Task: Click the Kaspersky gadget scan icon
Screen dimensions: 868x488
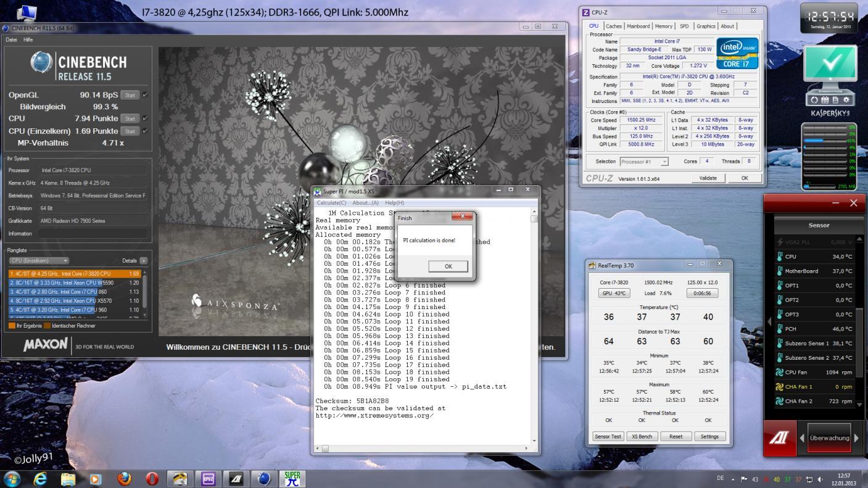Action: point(814,100)
